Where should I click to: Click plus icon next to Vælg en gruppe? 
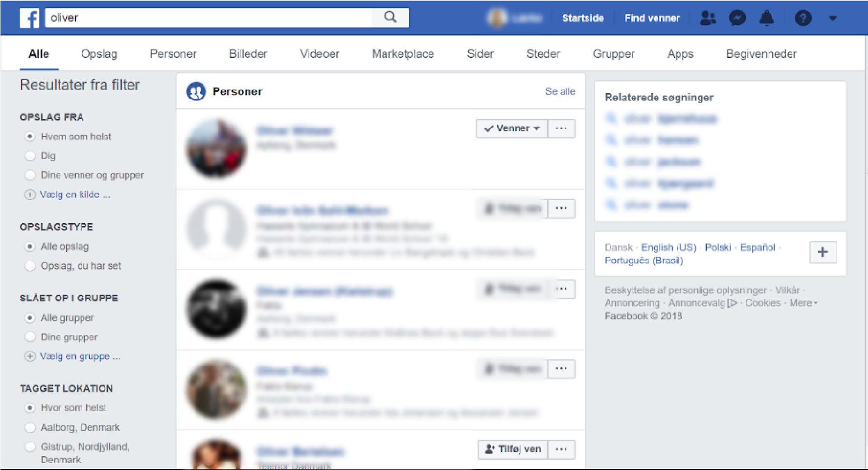pos(30,356)
